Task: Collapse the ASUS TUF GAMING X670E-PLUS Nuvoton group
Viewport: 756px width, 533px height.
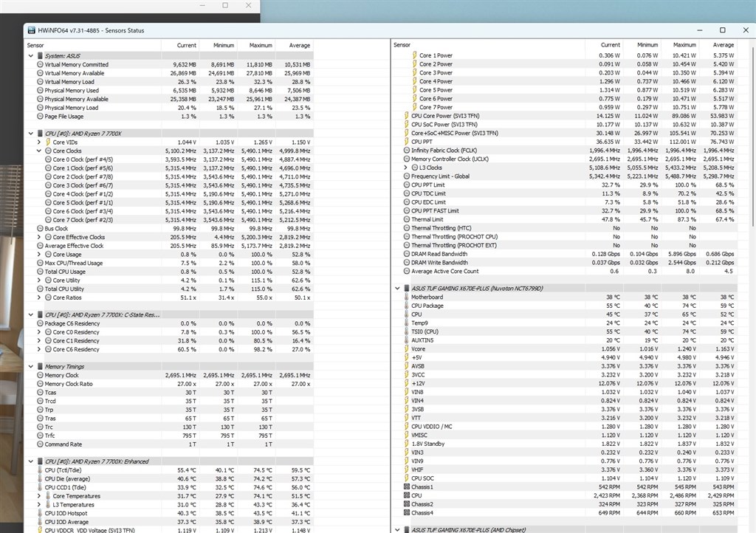Action: pos(397,289)
